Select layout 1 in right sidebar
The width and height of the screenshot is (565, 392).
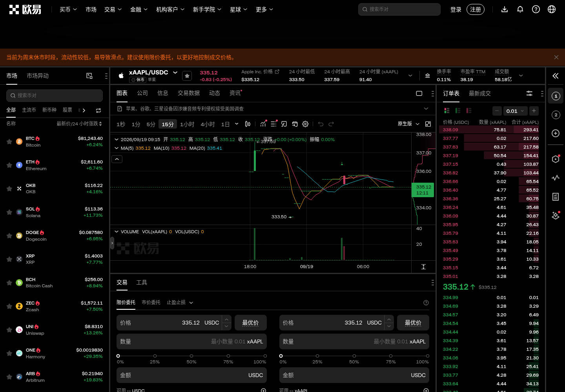556,96
